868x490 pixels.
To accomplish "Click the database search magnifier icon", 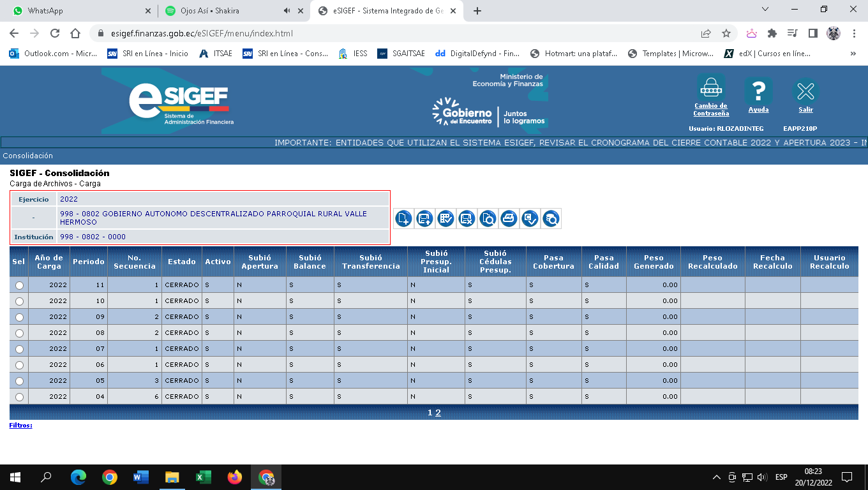I will pos(551,219).
